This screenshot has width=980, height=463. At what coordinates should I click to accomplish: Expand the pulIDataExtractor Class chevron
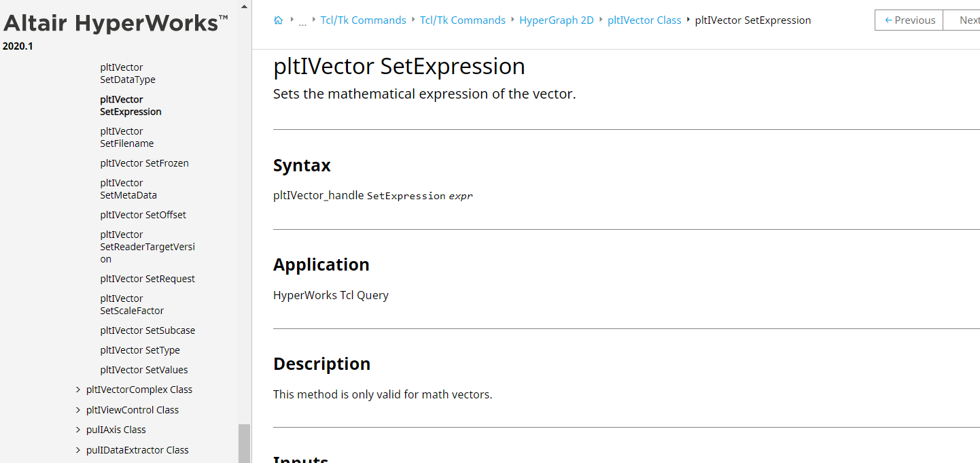coord(77,450)
